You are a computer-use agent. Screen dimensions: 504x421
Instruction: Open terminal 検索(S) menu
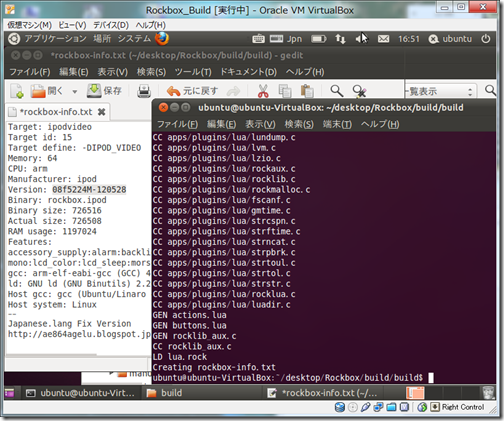coord(299,124)
